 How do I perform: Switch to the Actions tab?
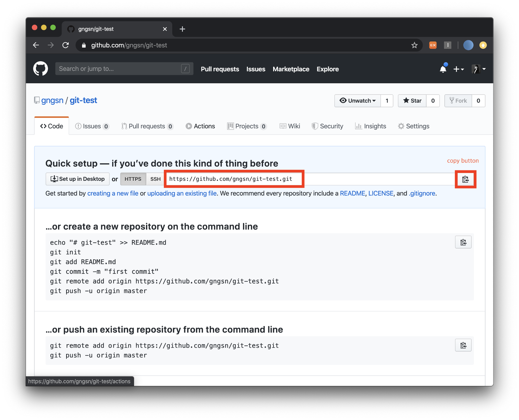pos(200,126)
